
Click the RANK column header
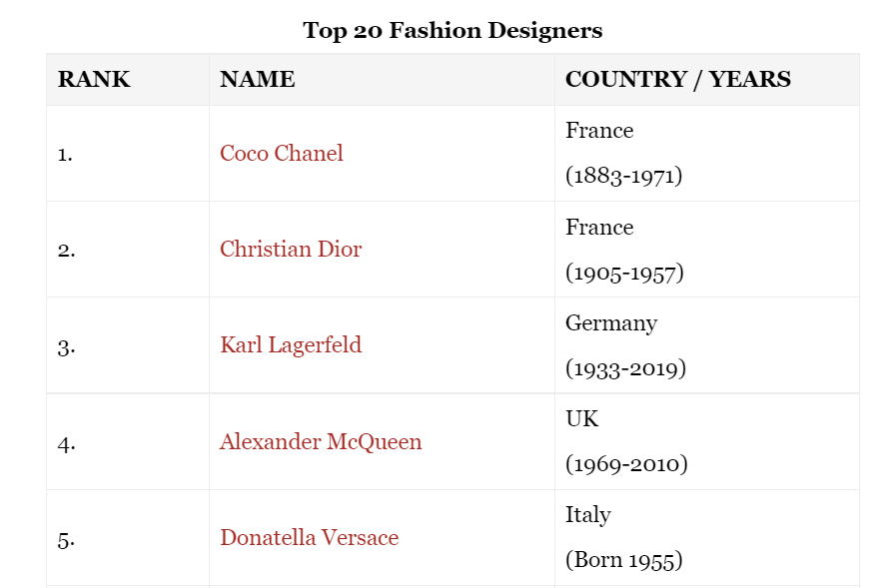94,80
